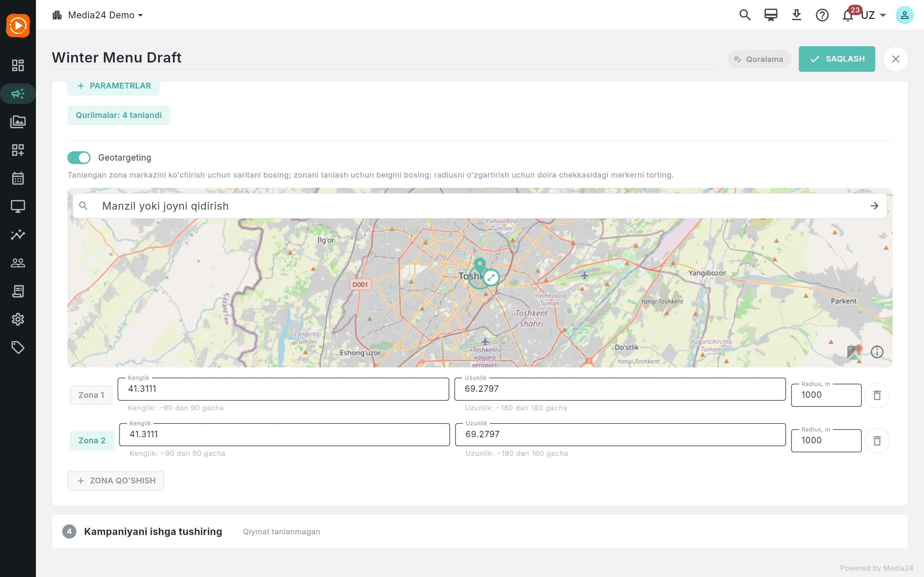924x577 pixels.
Task: Select the Zona 1 chip
Action: pyautogui.click(x=91, y=395)
